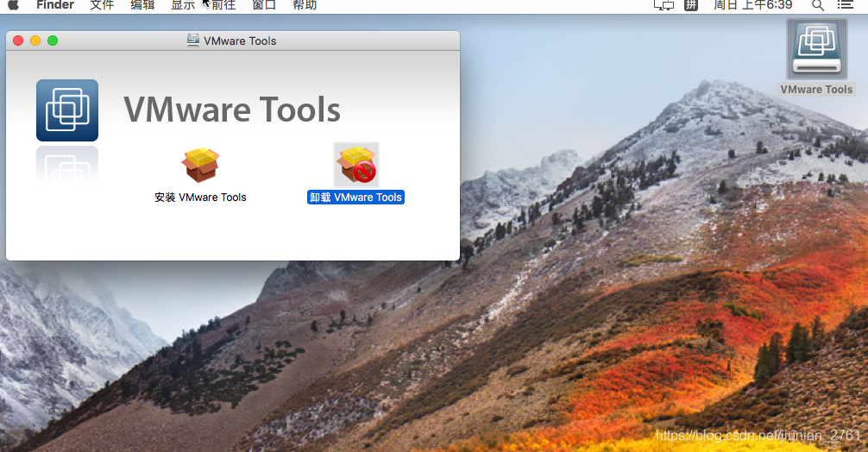Click the large blue VMware Tools logo
The width and height of the screenshot is (868, 452).
67,110
